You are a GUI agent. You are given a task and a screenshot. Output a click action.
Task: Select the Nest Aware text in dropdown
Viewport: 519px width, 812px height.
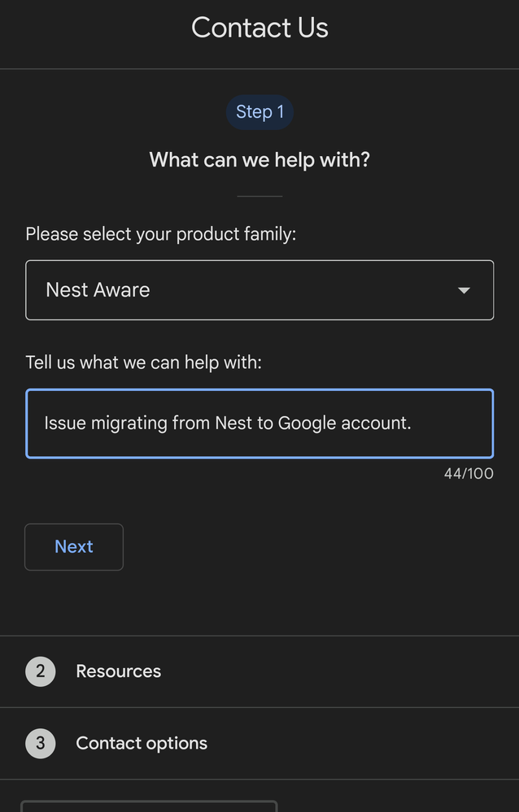[x=98, y=290]
